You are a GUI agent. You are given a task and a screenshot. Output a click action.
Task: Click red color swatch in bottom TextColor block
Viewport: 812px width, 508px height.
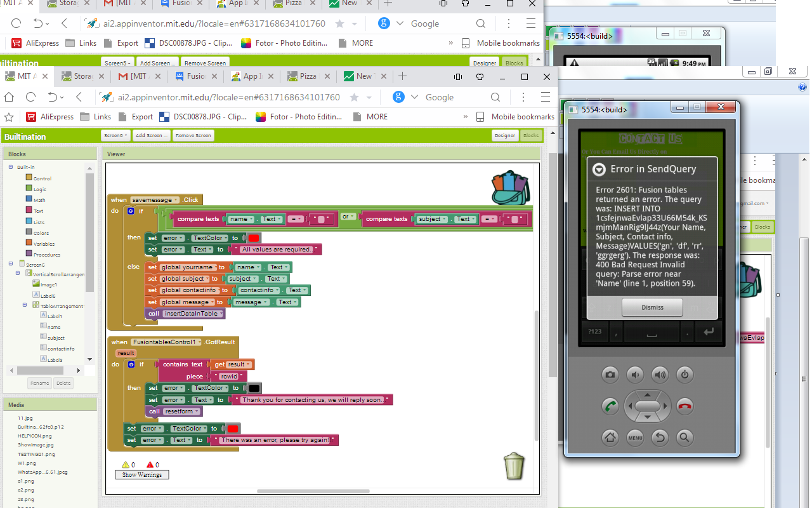[233, 429]
